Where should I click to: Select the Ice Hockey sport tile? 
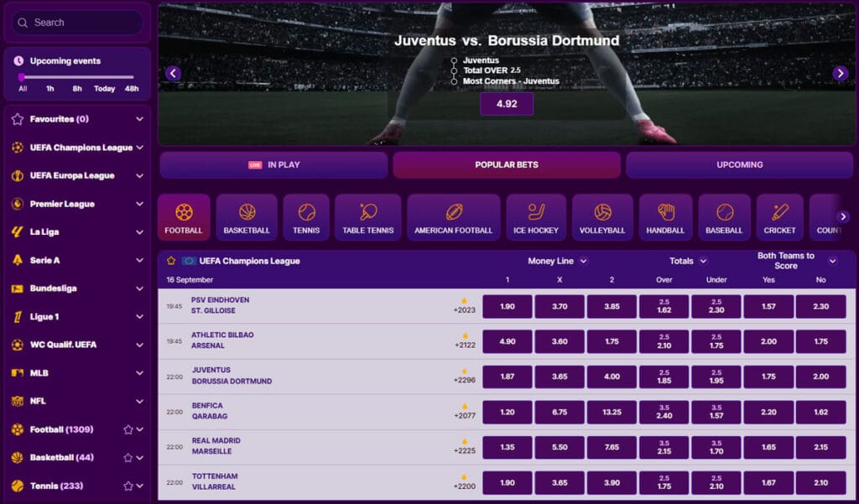coord(536,217)
